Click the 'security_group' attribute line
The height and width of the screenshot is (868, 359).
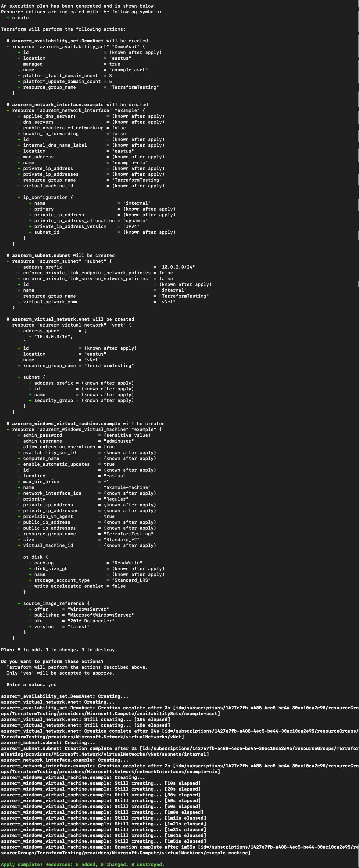(x=81, y=400)
